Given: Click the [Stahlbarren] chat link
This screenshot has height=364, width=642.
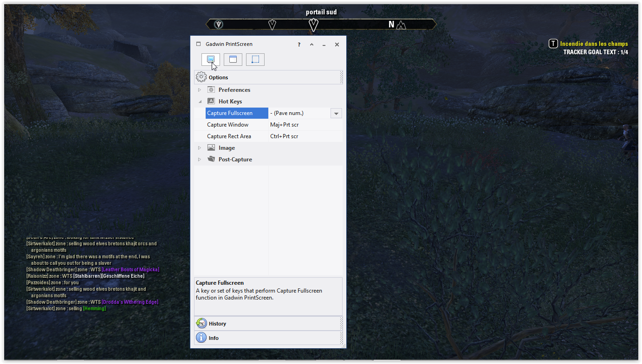Looking at the screenshot, I should (87, 276).
